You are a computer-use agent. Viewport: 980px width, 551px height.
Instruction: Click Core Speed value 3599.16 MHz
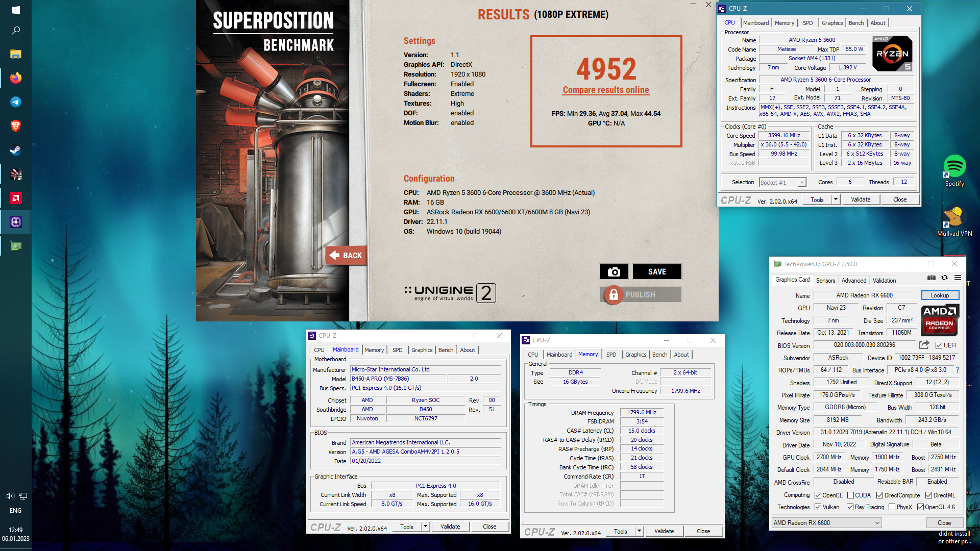point(784,135)
